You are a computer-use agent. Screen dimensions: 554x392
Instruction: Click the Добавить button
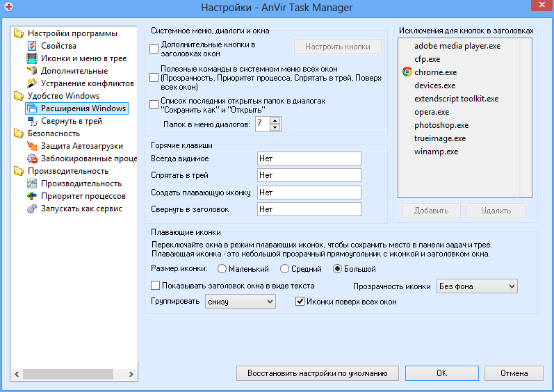pos(431,211)
